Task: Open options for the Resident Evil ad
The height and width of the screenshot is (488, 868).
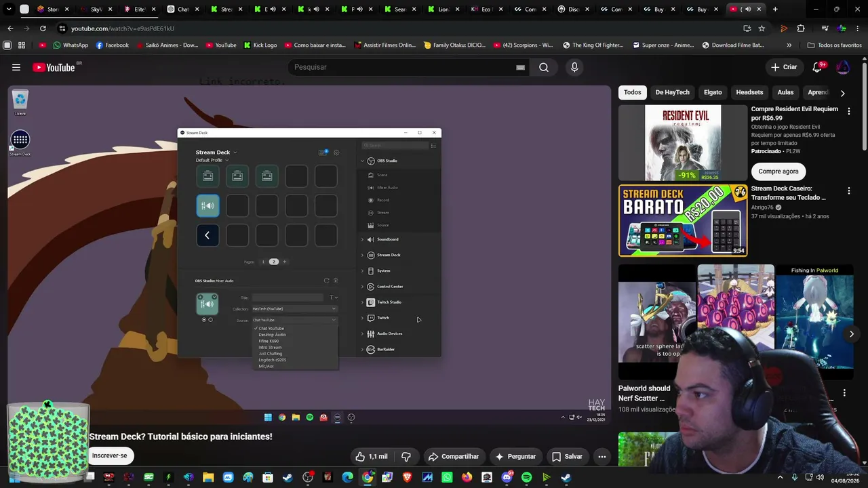Action: [848, 111]
